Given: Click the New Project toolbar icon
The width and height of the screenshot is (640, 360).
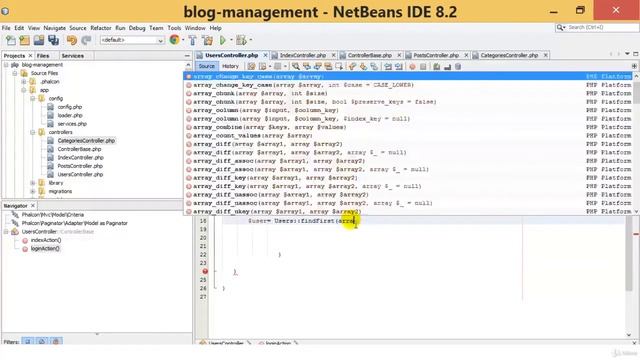Looking at the screenshot, I should coord(24,40).
